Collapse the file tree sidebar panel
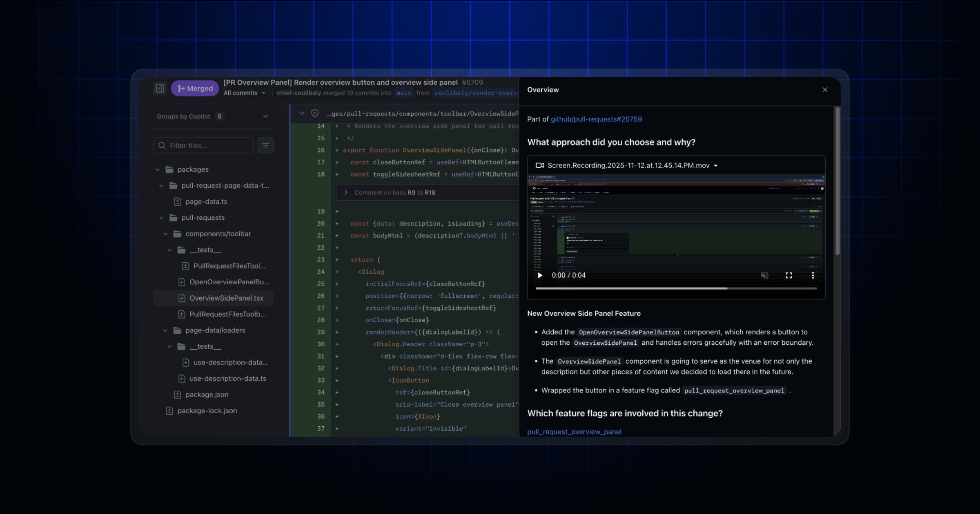The height and width of the screenshot is (514, 980). click(x=160, y=88)
